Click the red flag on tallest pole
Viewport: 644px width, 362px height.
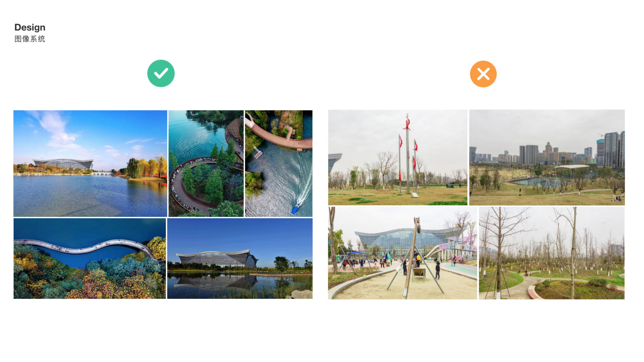click(x=407, y=123)
